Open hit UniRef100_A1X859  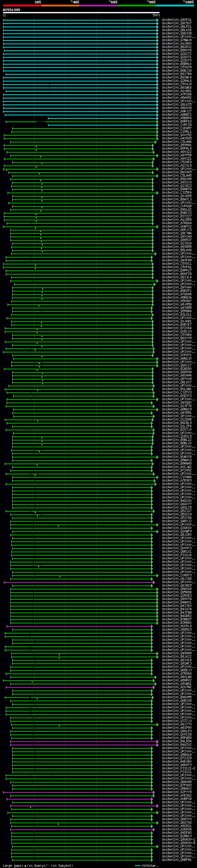[x=177, y=220]
